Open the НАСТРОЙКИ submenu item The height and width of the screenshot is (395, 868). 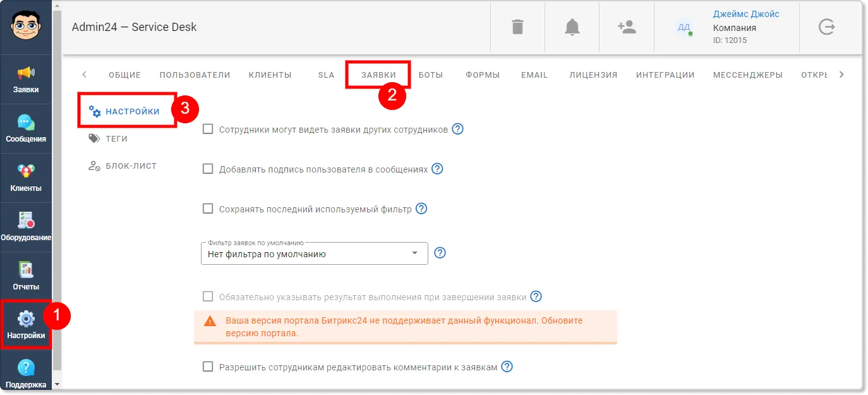coord(124,111)
